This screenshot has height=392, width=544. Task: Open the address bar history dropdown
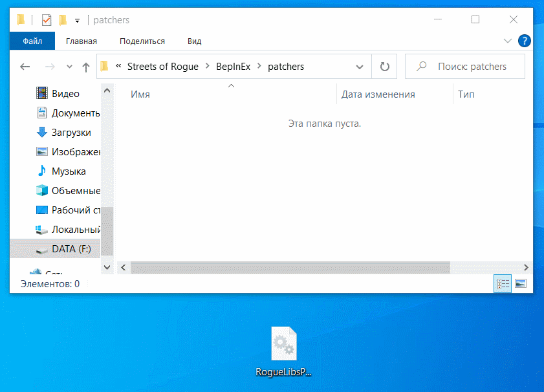tap(360, 67)
